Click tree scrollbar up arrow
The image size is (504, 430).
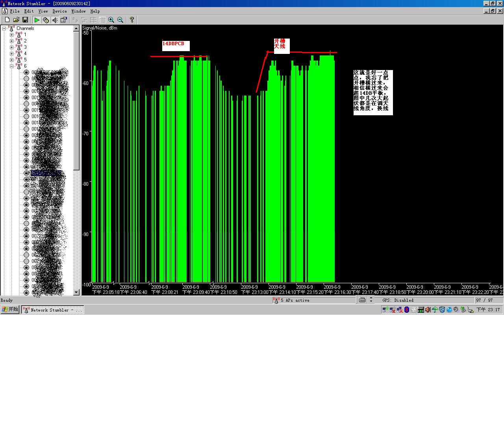click(x=76, y=28)
